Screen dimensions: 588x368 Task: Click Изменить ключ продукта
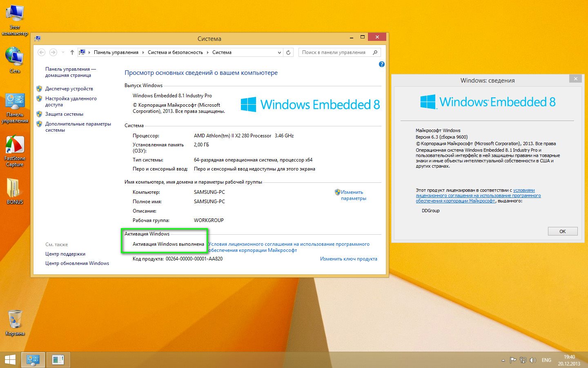pos(348,259)
